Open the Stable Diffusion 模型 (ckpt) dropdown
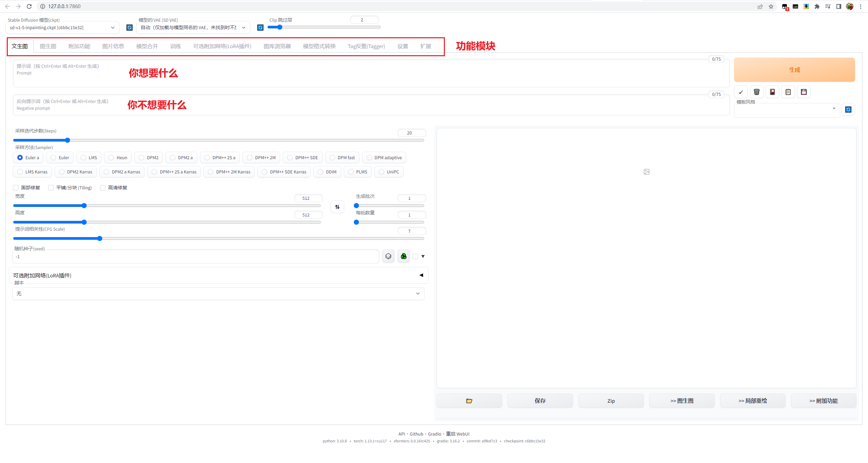Screen dimensions: 868x463 (x=62, y=27)
